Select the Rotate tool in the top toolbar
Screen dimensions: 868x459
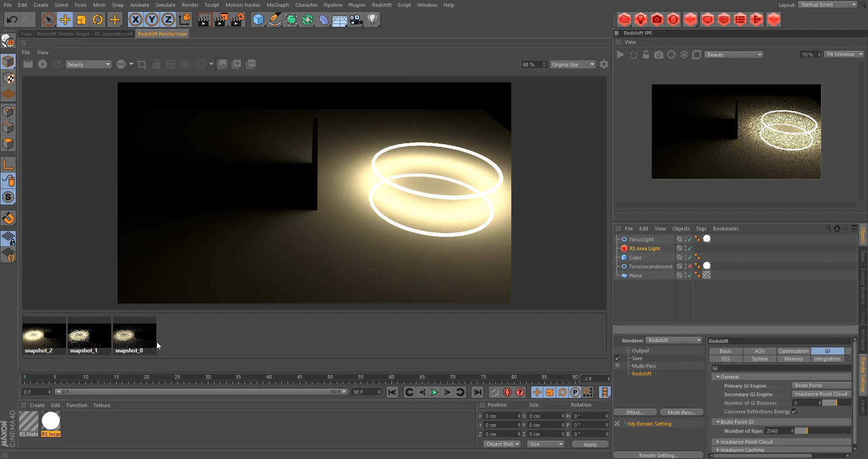click(97, 19)
